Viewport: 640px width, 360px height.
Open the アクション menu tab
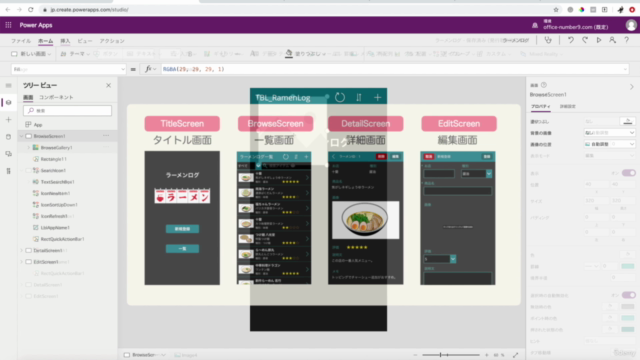[x=112, y=41]
